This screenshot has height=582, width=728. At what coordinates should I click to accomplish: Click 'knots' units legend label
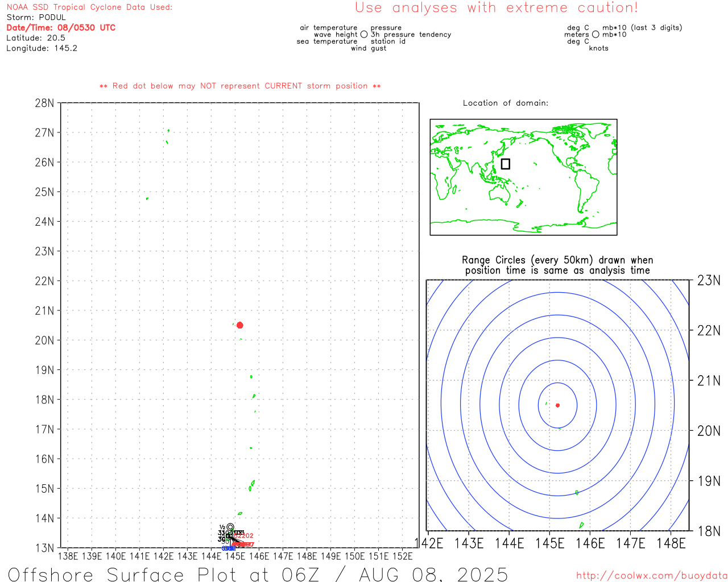pos(599,48)
